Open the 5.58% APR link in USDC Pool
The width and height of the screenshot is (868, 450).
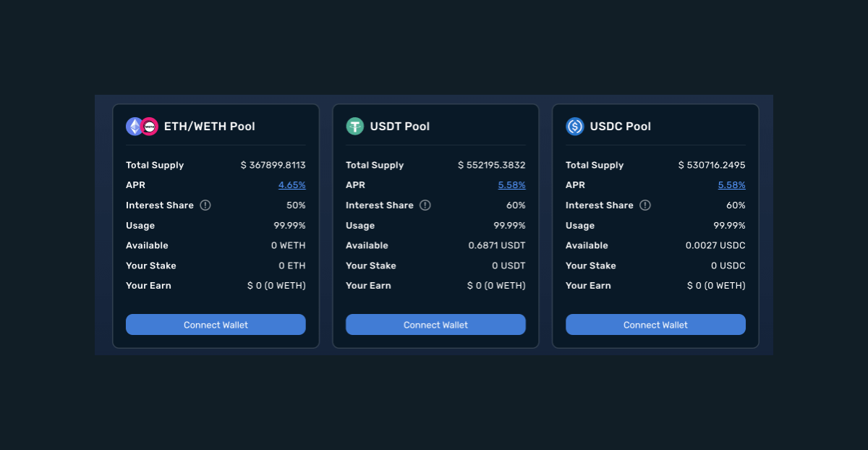[731, 185]
